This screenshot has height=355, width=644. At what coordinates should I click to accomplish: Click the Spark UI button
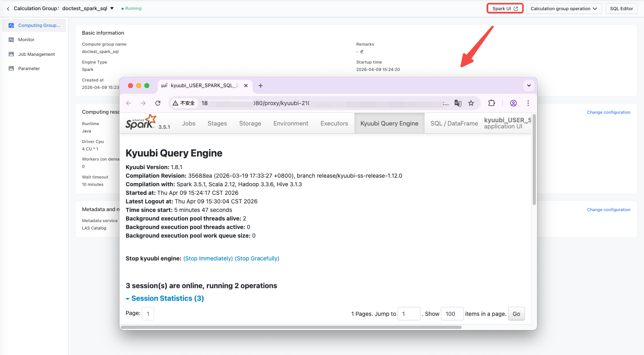coord(505,9)
